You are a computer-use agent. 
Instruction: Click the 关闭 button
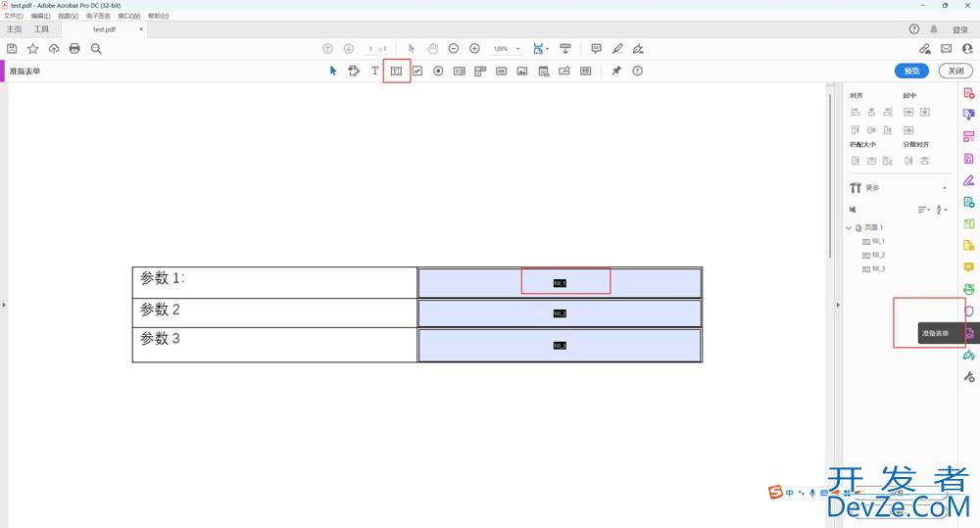[955, 71]
